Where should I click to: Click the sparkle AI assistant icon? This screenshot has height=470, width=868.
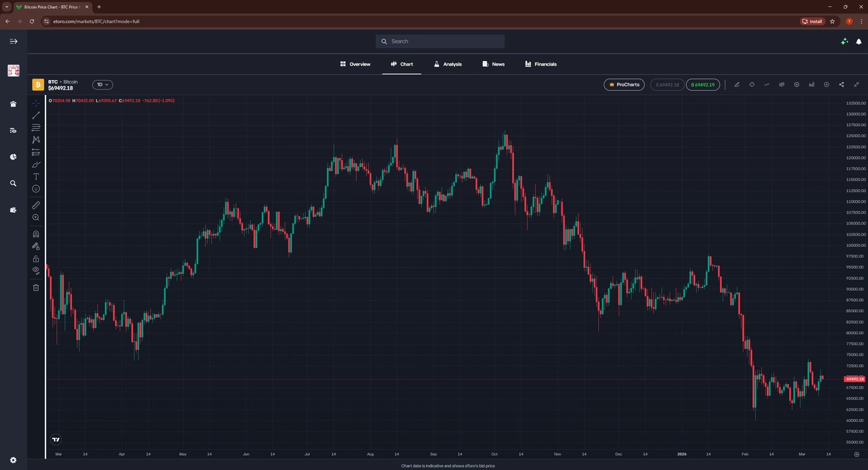[844, 41]
